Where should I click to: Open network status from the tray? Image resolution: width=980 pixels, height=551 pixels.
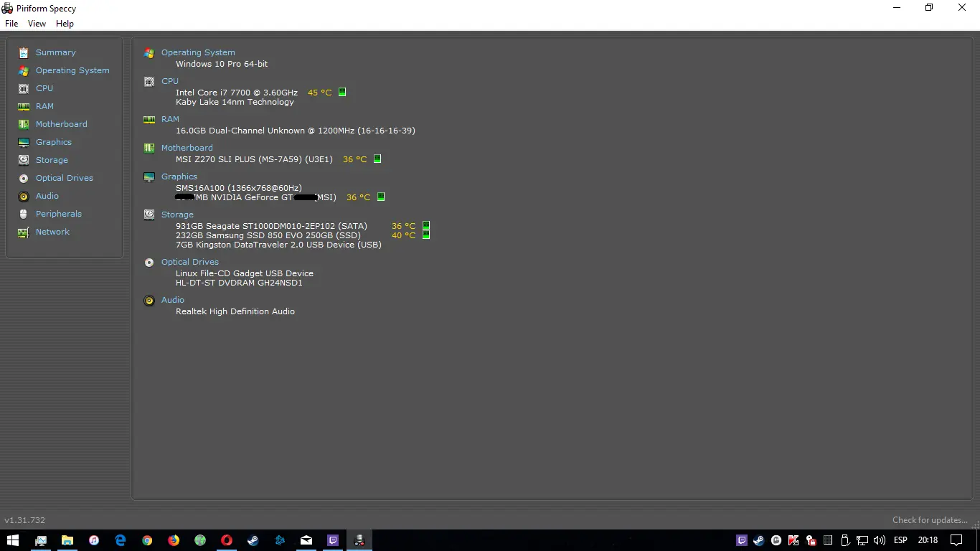(862, 540)
